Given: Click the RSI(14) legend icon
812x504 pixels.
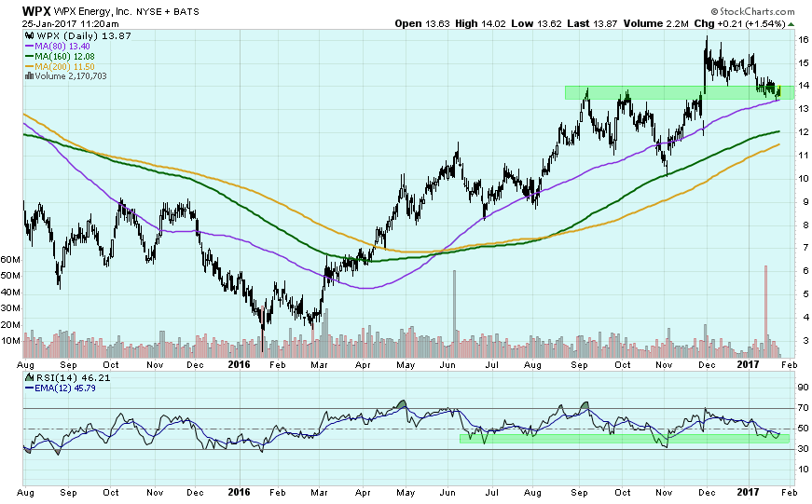Looking at the screenshot, I should tap(30, 377).
